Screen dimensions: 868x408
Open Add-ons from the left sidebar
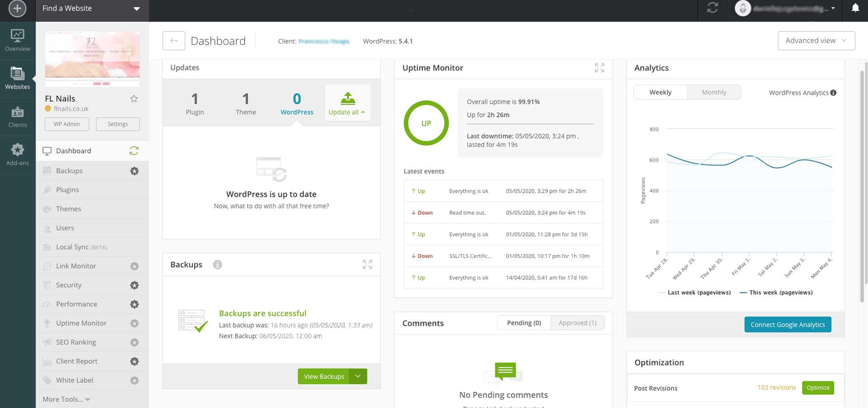click(x=18, y=155)
